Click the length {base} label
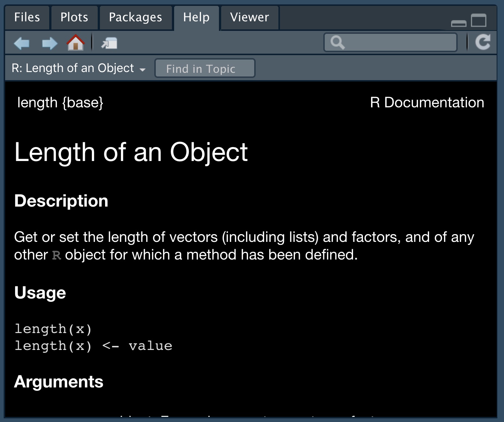Viewport: 504px width, 422px height. click(61, 103)
